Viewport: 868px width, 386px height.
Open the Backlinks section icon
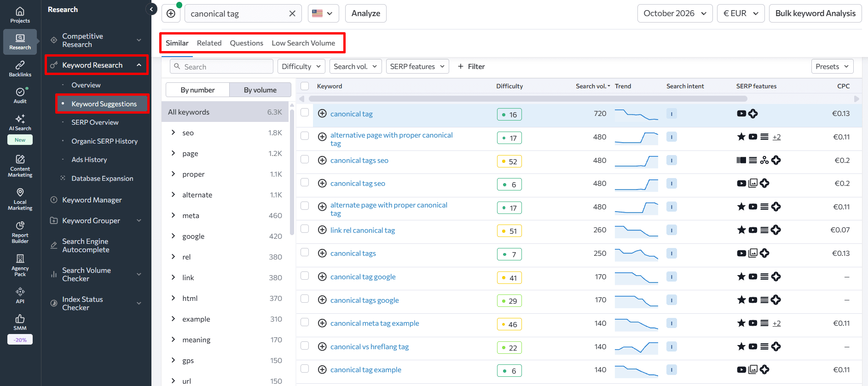pyautogui.click(x=20, y=69)
